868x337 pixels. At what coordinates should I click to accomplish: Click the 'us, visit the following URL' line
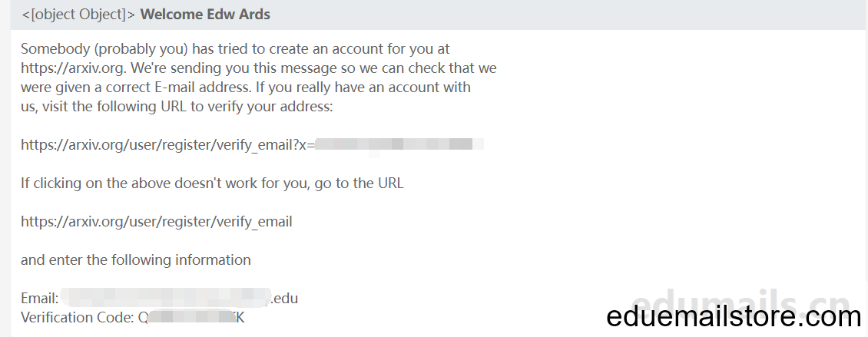tap(177, 106)
